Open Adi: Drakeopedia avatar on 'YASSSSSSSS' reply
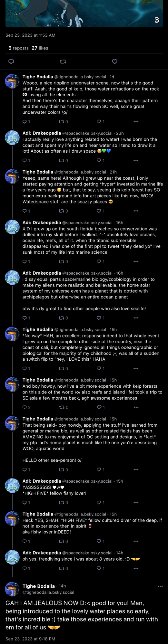Screen dimensions: 168x644 [12, 486]
